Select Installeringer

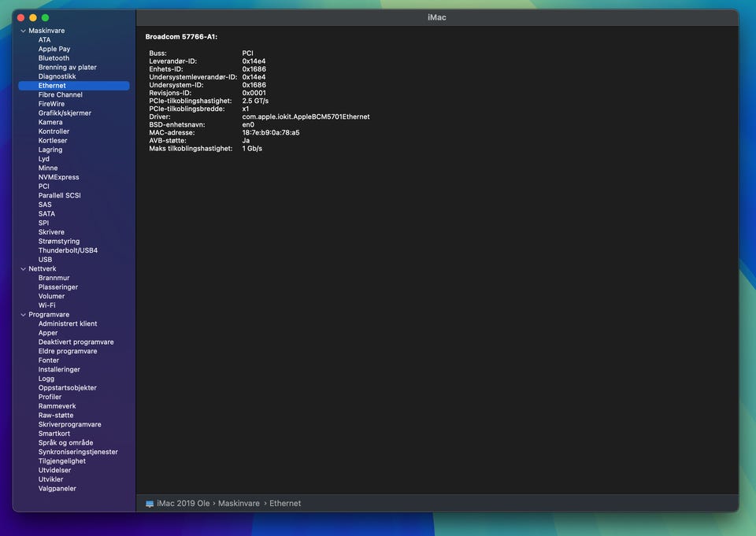pos(59,370)
